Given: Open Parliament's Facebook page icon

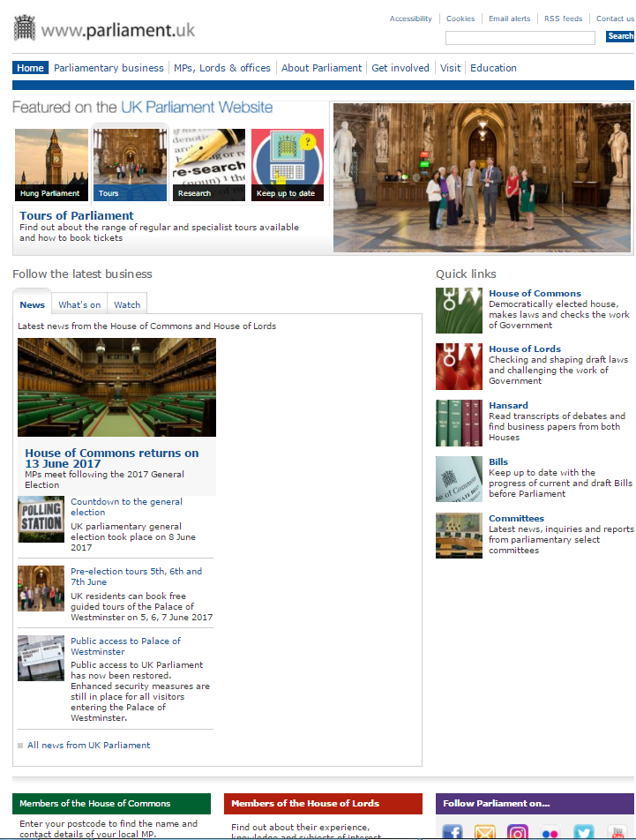Looking at the screenshot, I should click(453, 833).
